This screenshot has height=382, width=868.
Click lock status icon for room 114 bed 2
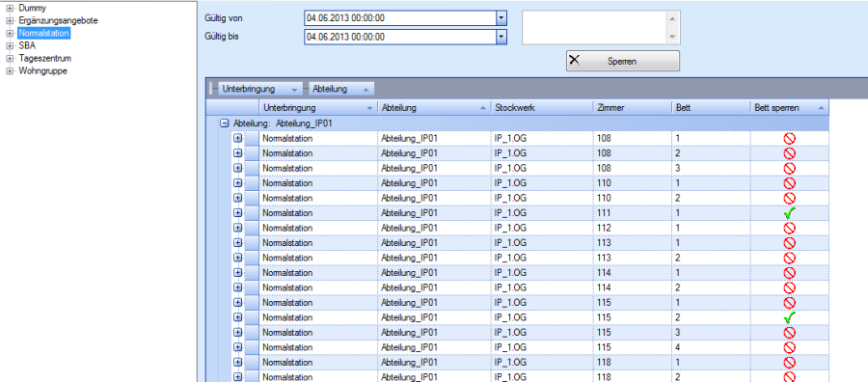point(789,287)
